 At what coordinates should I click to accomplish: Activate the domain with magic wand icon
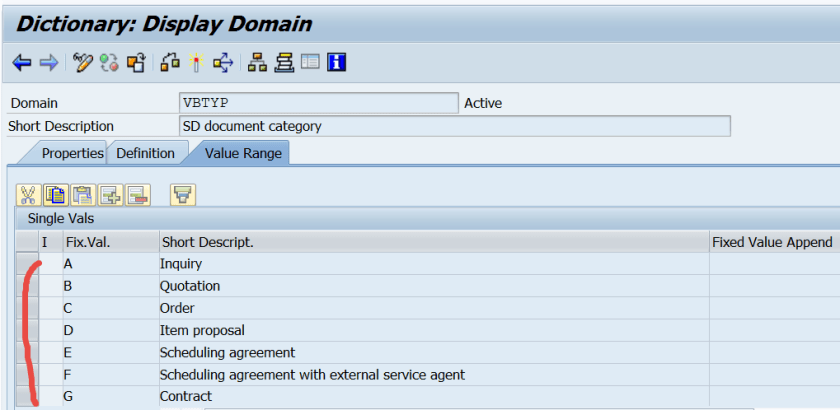pos(196,63)
